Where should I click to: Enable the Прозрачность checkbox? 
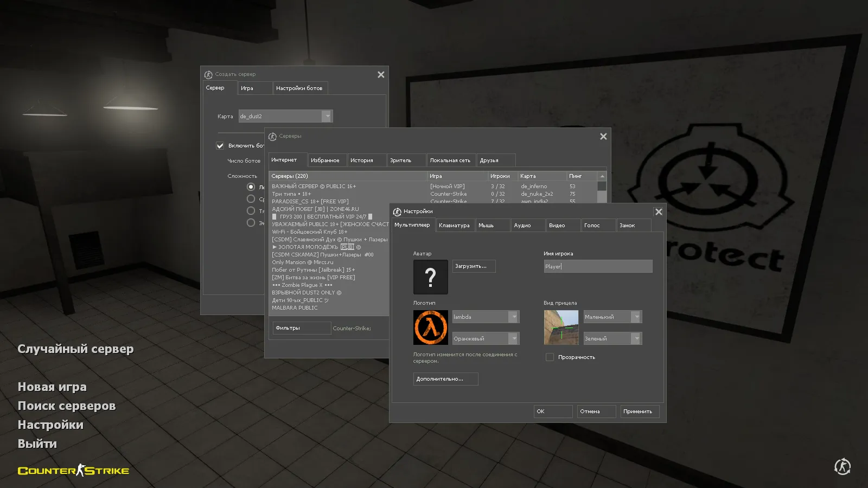[x=550, y=357]
